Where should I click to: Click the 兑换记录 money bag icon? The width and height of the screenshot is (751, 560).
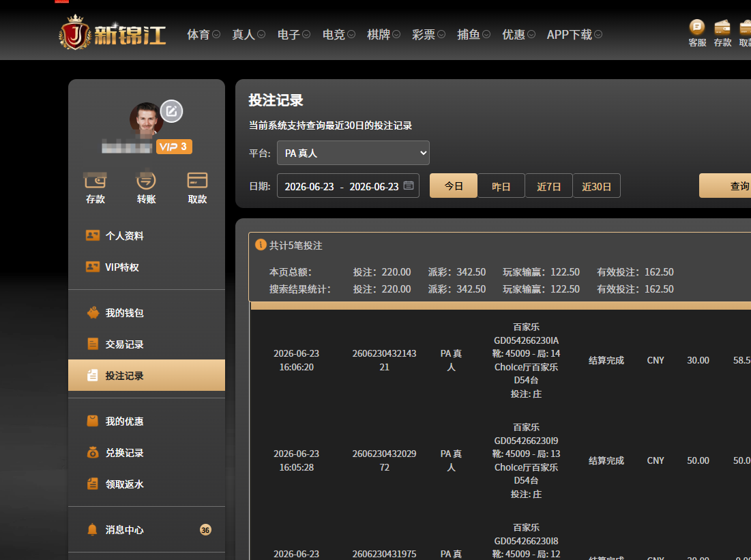(93, 453)
